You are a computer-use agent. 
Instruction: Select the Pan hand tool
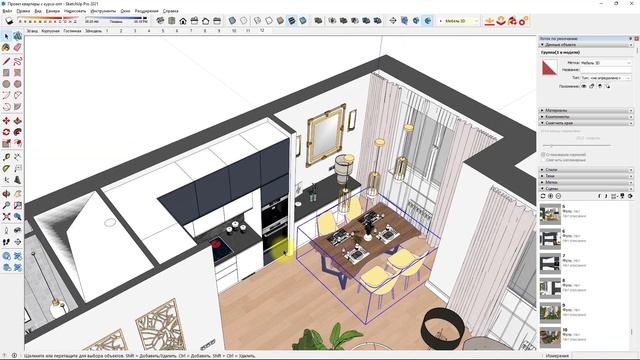(x=18, y=194)
